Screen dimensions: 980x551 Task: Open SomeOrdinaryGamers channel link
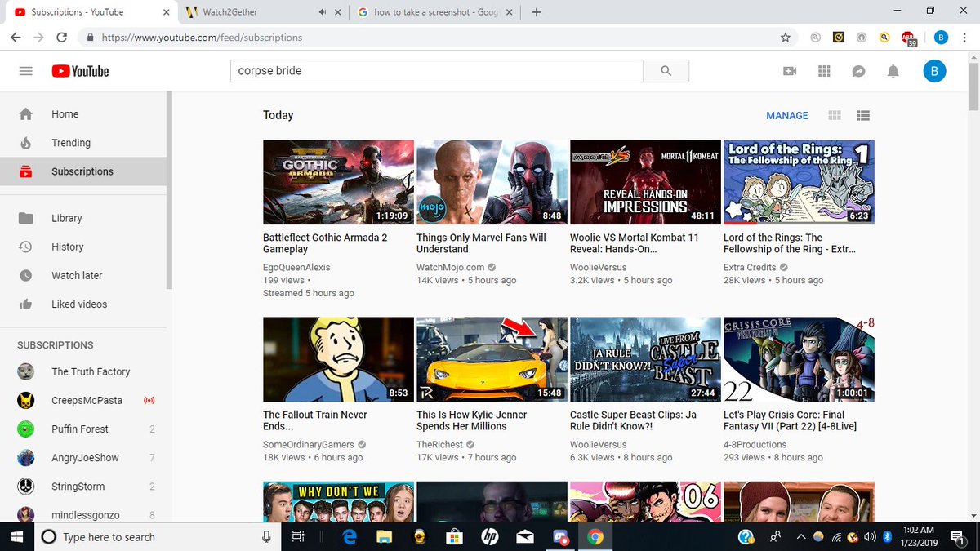click(x=309, y=444)
